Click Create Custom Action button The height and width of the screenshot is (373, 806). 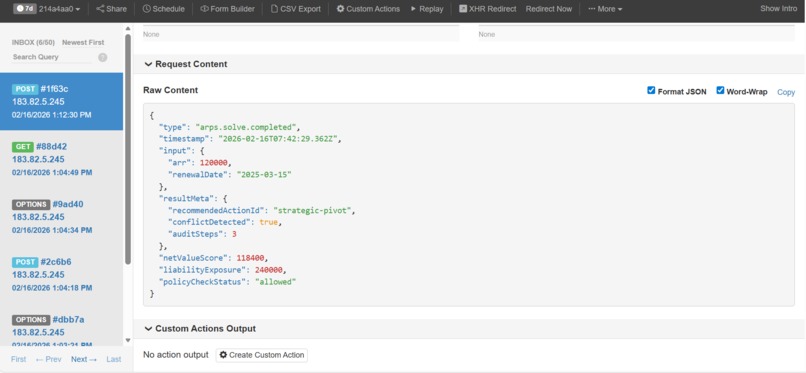tap(262, 355)
